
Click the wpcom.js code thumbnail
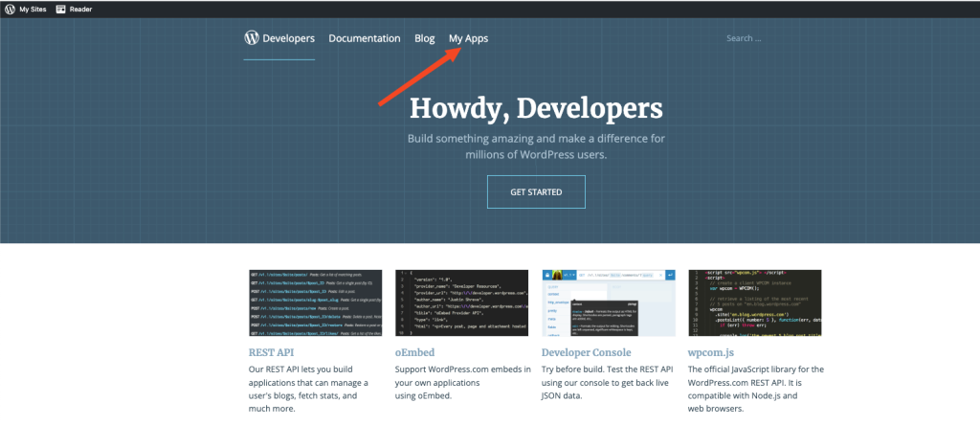pos(754,303)
